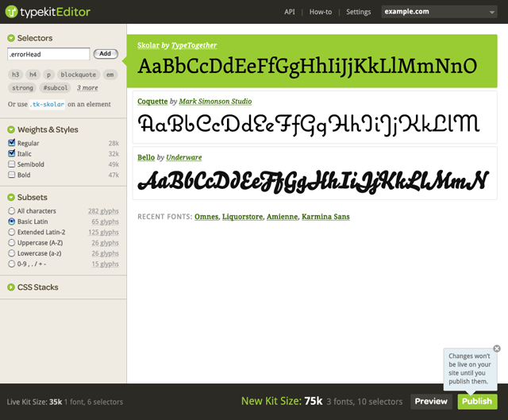Screen dimensions: 508x420
Task: Click the h3 selector tag
Action: [16, 75]
